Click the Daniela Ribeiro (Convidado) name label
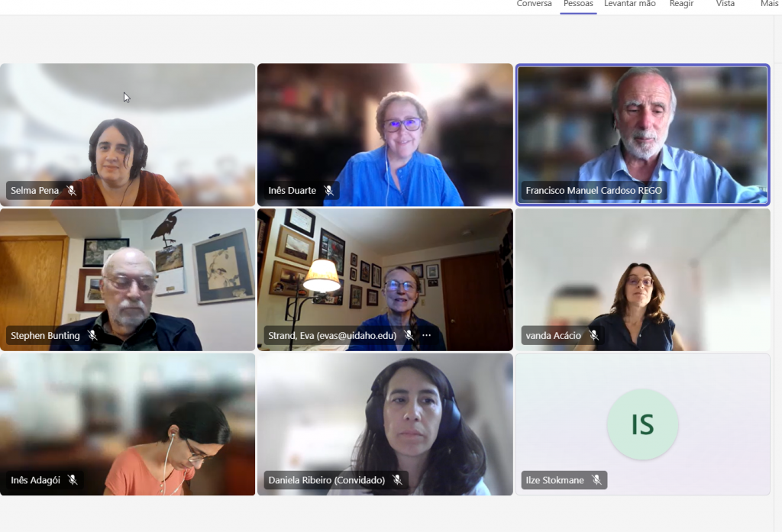Screen dimensions: 782x532 pyautogui.click(x=326, y=480)
